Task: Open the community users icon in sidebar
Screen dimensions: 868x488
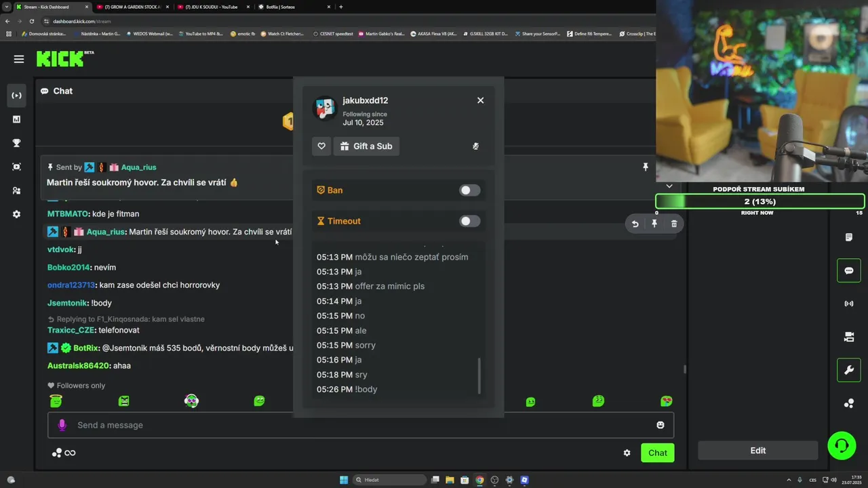Action: point(17,190)
